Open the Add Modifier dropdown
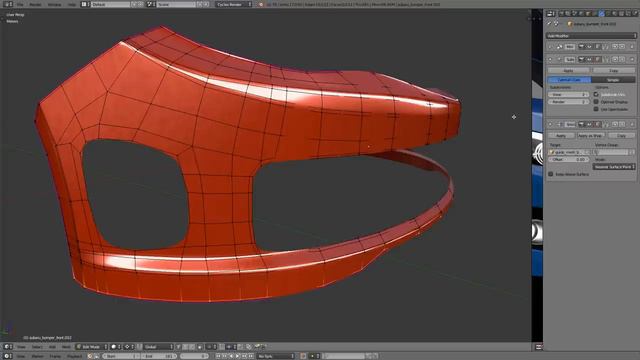Image resolution: width=640 pixels, height=360 pixels. click(591, 36)
